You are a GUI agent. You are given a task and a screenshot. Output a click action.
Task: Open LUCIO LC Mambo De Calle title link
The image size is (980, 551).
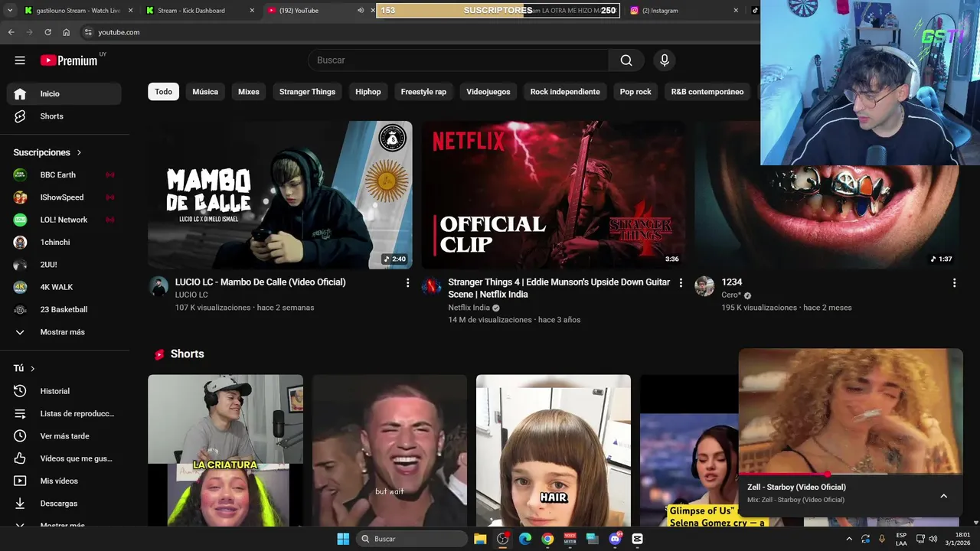pyautogui.click(x=260, y=282)
